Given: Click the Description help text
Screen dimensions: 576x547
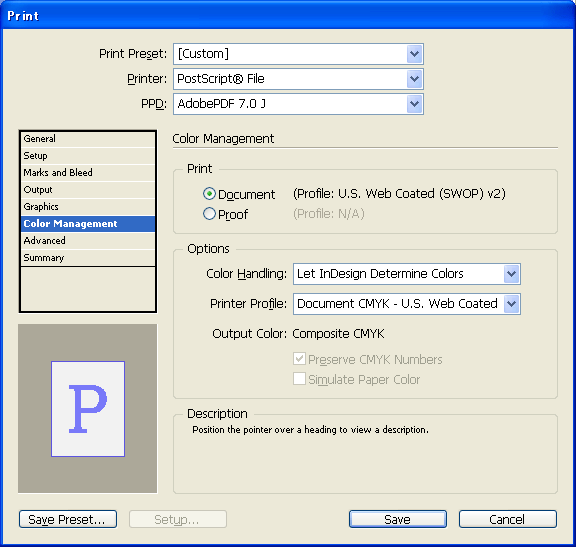Looking at the screenshot, I should (x=310, y=429).
